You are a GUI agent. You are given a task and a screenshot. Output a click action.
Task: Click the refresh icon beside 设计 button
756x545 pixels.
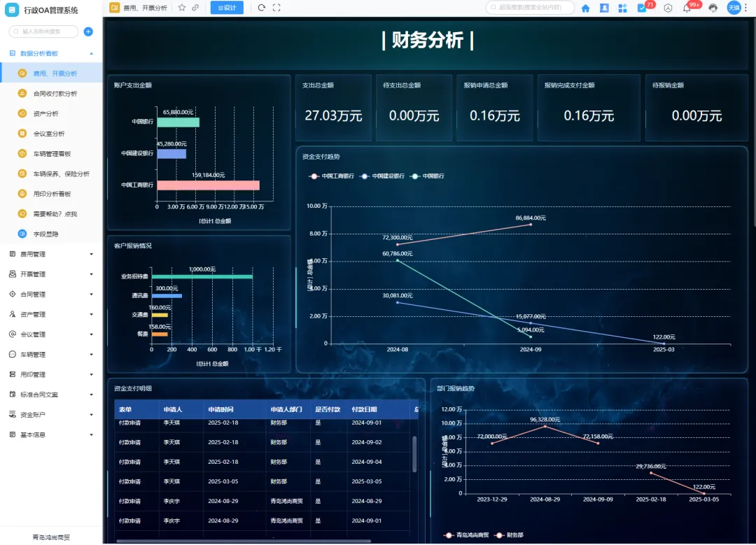(261, 8)
